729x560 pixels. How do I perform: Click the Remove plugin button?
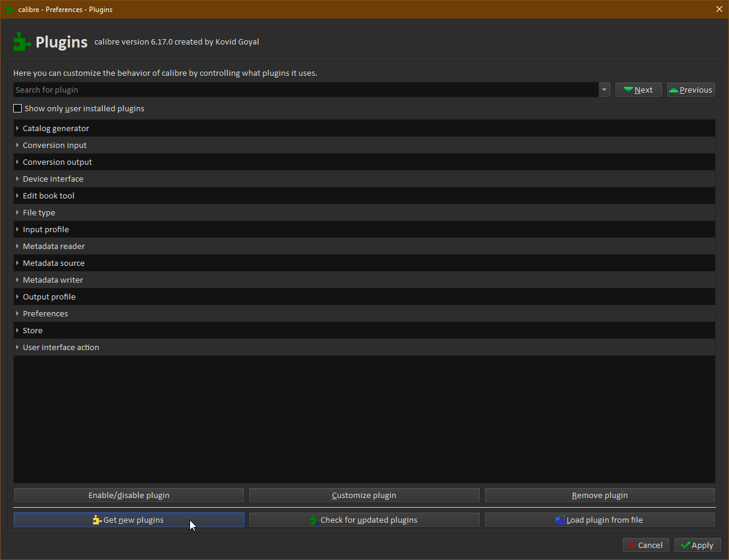pos(600,495)
